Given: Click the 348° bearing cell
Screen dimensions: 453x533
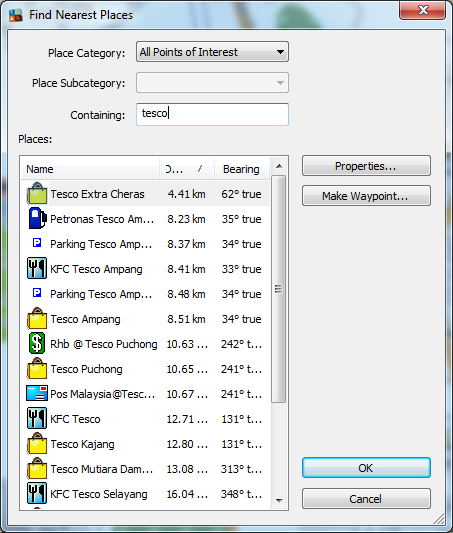Looking at the screenshot, I should coord(241,494).
